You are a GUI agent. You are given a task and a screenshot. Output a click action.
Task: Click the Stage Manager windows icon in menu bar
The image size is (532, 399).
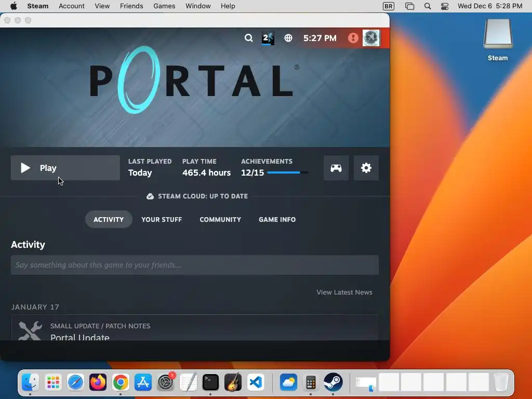[409, 6]
